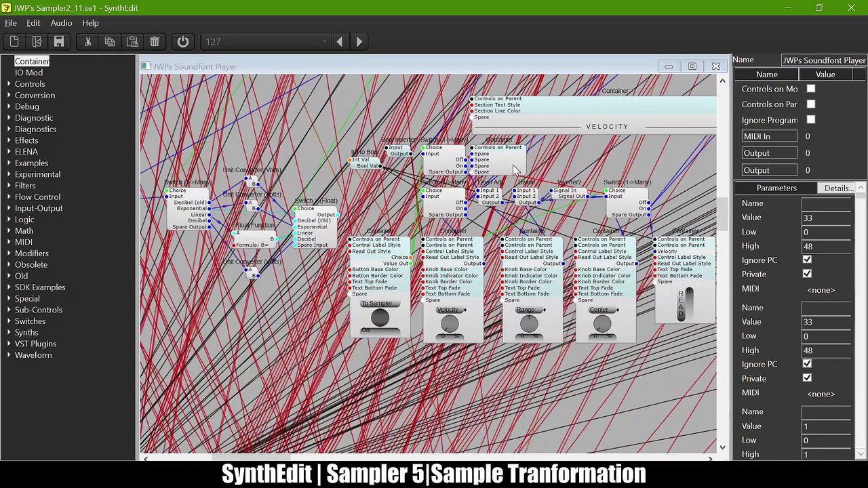Click the first High field showing 48
This screenshot has height=488, width=868.
[827, 247]
